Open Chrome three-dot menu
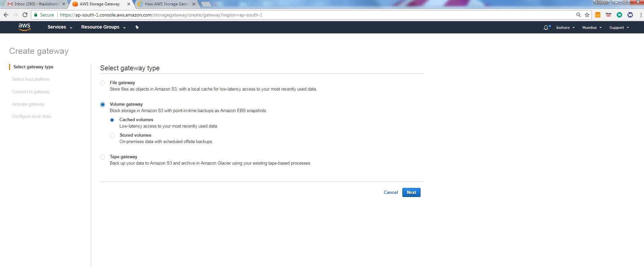The height and width of the screenshot is (267, 644). pyautogui.click(x=640, y=15)
